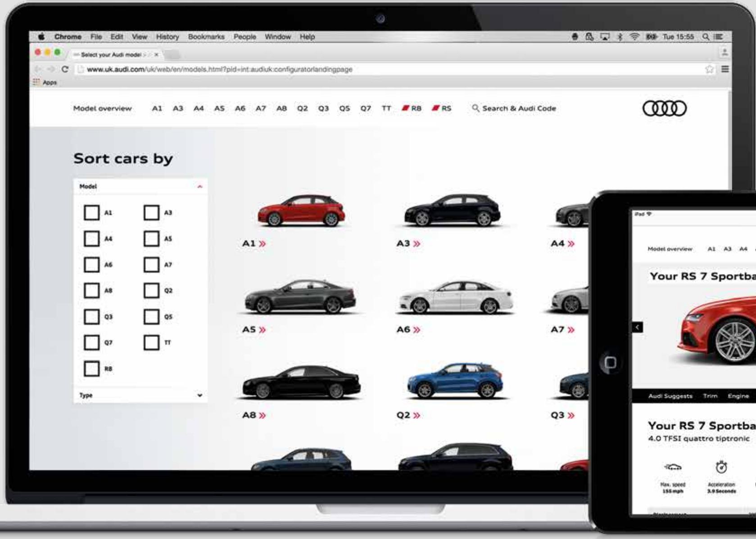Image resolution: width=756 pixels, height=539 pixels.
Task: Tick the Q2 model checkbox
Action: (151, 291)
